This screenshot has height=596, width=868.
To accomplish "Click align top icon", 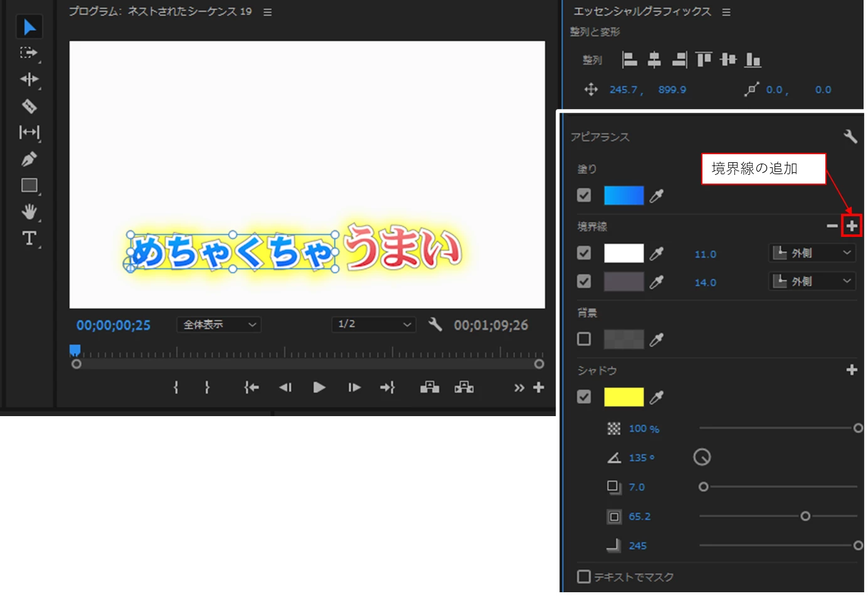I will pyautogui.click(x=704, y=60).
